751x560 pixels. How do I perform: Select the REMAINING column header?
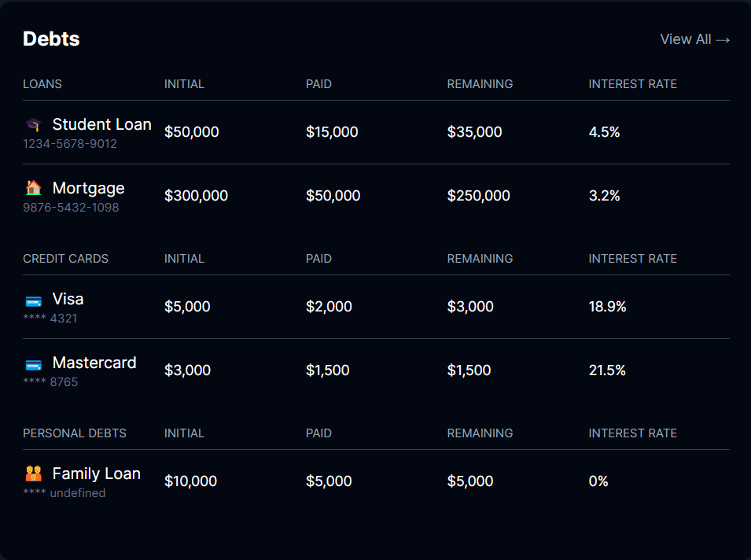click(x=480, y=84)
